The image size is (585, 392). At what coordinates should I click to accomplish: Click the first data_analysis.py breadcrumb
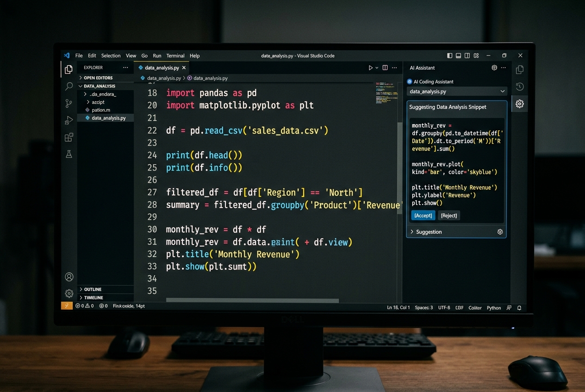coord(164,78)
